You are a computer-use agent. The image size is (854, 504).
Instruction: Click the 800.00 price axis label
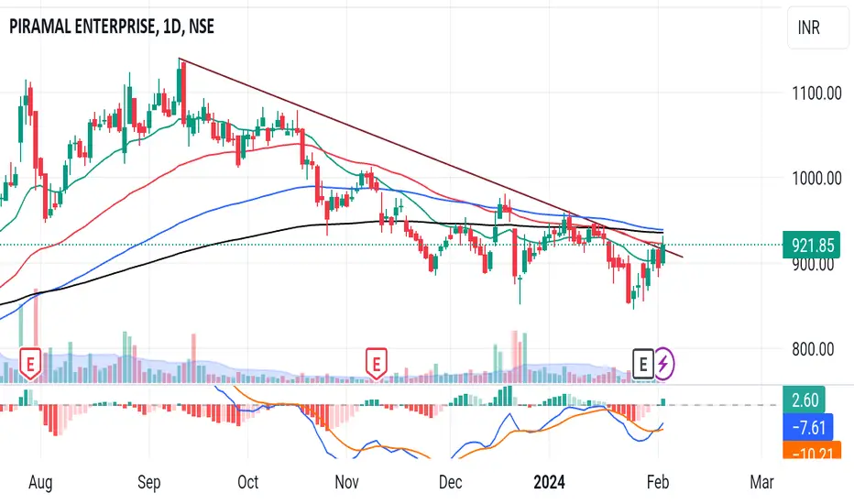(x=813, y=349)
